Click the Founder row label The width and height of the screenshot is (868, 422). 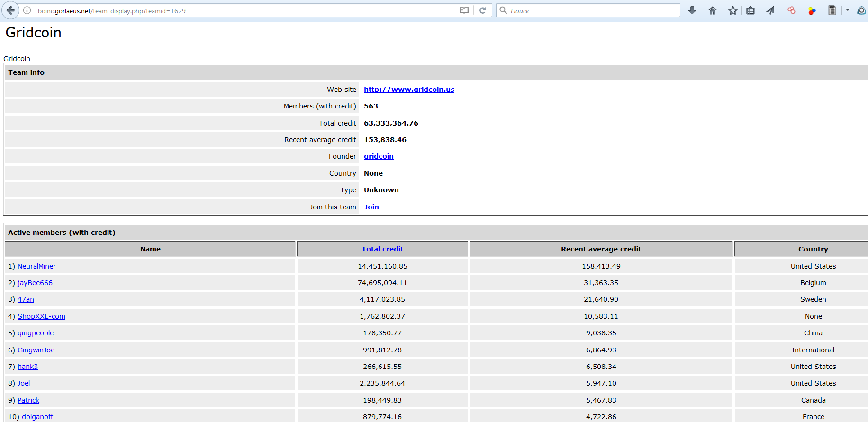(343, 156)
